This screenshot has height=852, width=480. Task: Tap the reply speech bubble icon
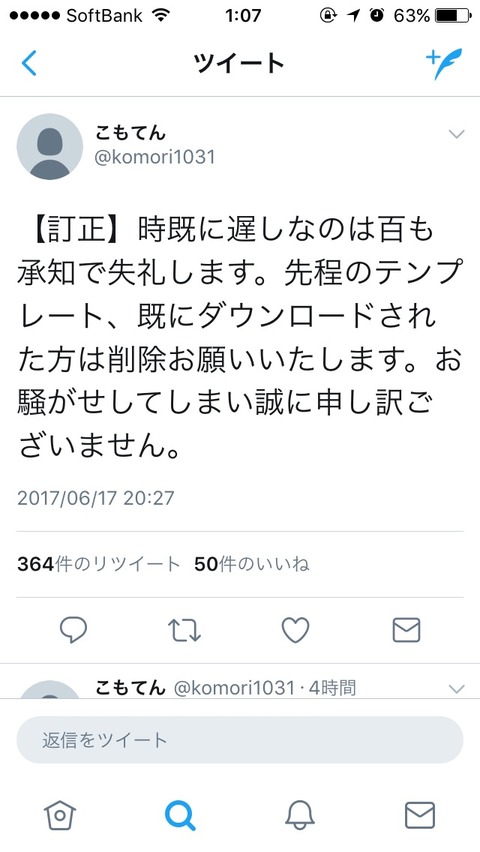(x=73, y=630)
